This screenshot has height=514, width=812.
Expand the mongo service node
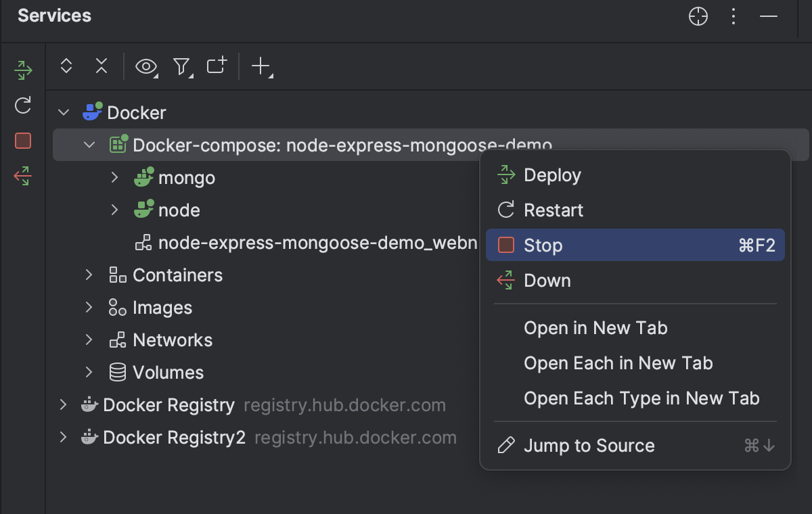point(115,178)
